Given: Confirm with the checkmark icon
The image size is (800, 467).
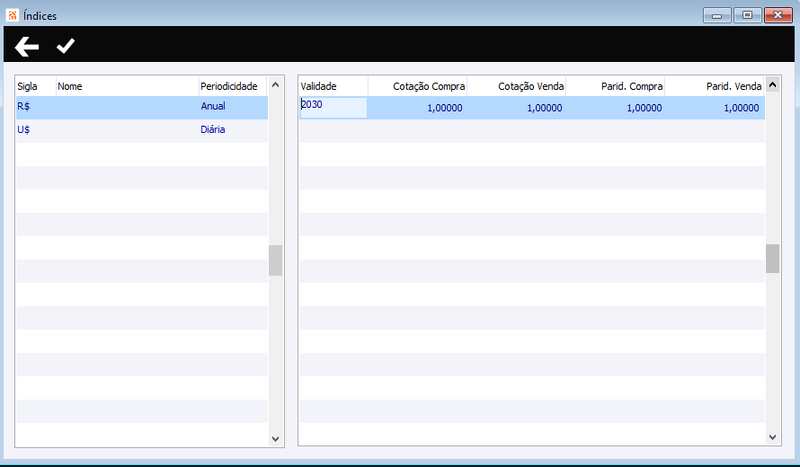Looking at the screenshot, I should pyautogui.click(x=65, y=46).
